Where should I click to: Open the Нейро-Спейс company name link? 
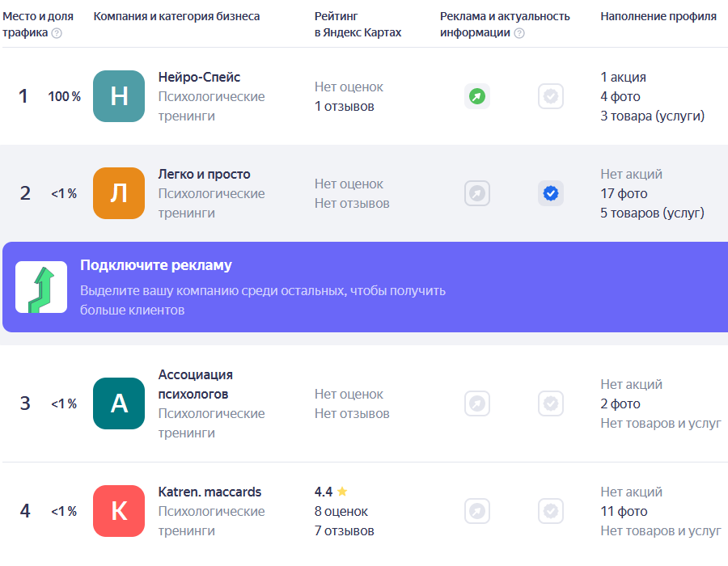pos(199,77)
